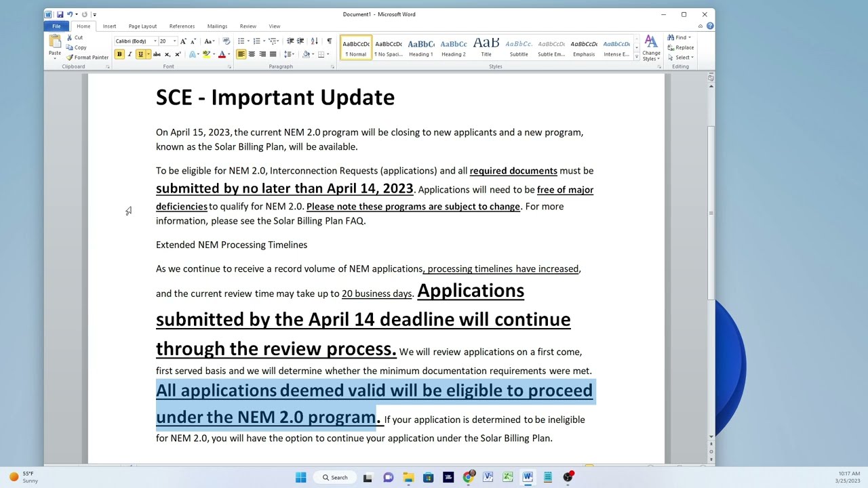Open Google Chrome from the taskbar
The width and height of the screenshot is (868, 488).
click(468, 477)
